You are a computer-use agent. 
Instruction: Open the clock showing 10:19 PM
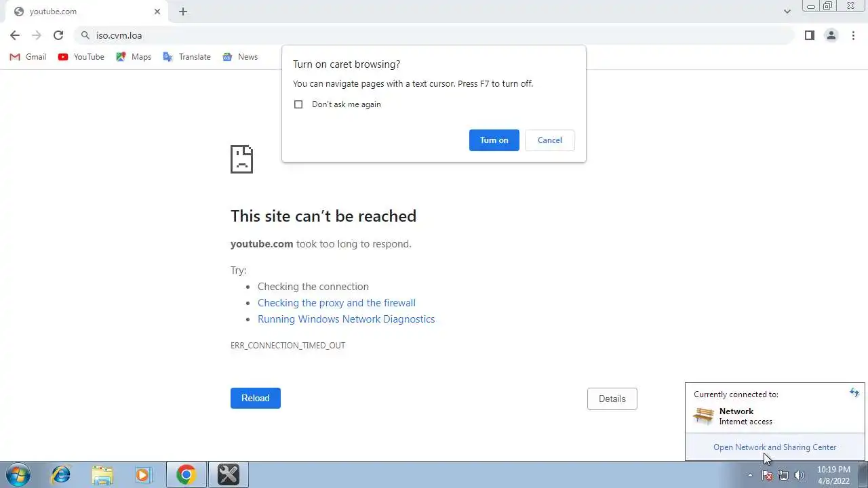[833, 475]
